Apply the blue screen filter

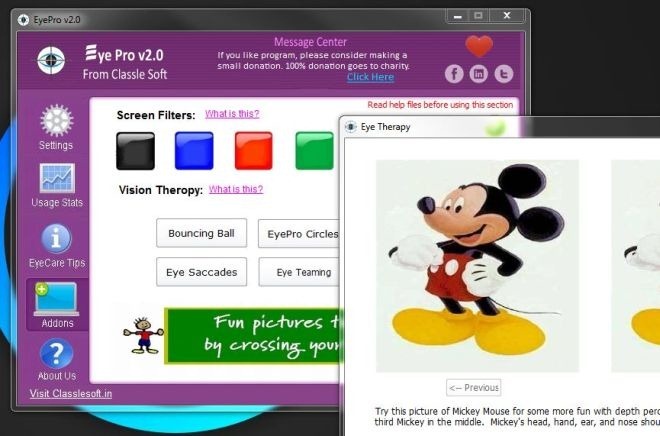194,151
